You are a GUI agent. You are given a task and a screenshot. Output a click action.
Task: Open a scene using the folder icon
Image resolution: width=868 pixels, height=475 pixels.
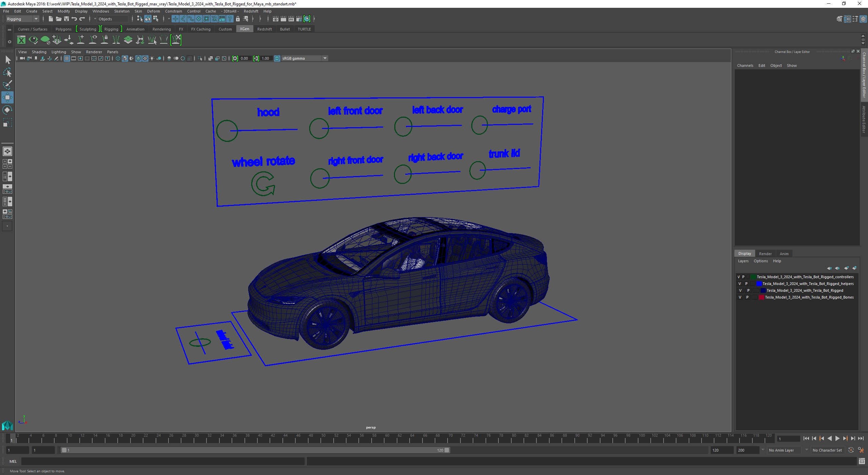(x=59, y=19)
